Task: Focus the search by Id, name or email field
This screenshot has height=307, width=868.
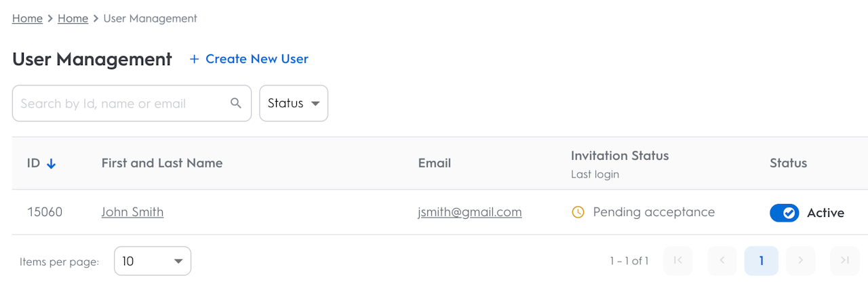Action: (119, 104)
